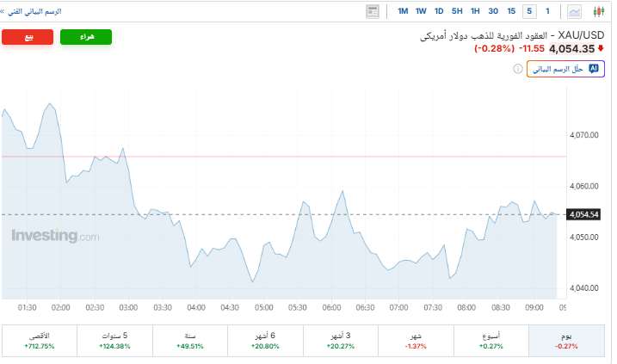
Task: Open الرسم البياني الفني technical chart link
Action: (35, 11)
